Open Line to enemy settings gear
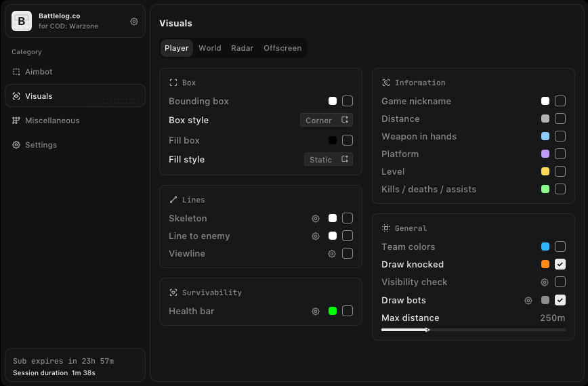The height and width of the screenshot is (386, 588). [316, 236]
